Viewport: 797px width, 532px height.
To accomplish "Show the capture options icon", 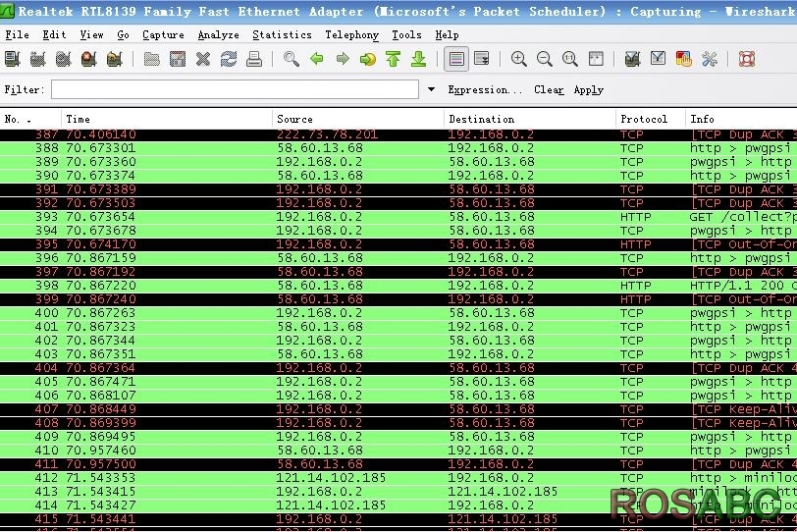I will (x=37, y=59).
